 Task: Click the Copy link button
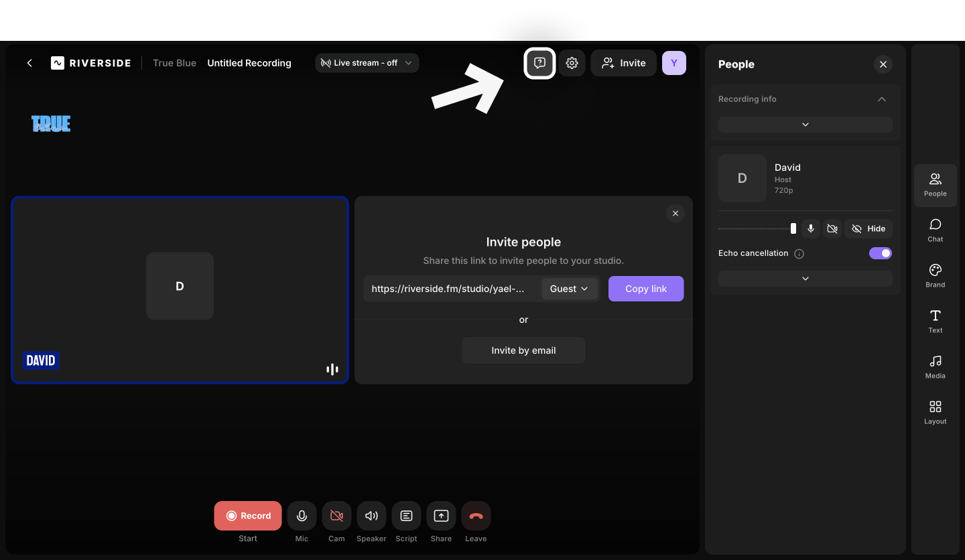pos(645,289)
